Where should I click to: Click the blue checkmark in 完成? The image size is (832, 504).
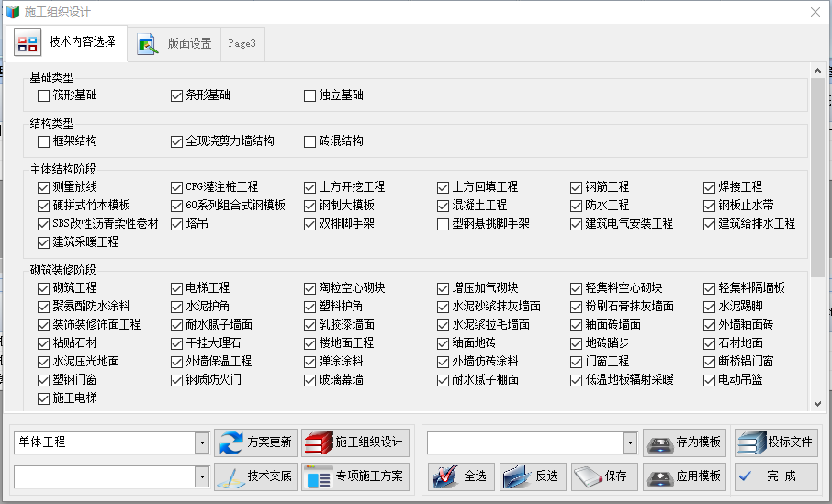pyautogui.click(x=745, y=476)
